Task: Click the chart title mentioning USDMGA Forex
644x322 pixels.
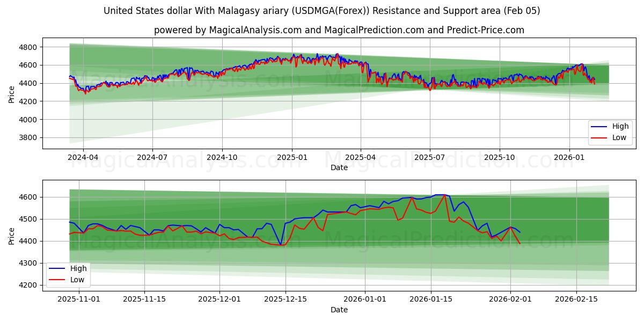Action: (322, 11)
